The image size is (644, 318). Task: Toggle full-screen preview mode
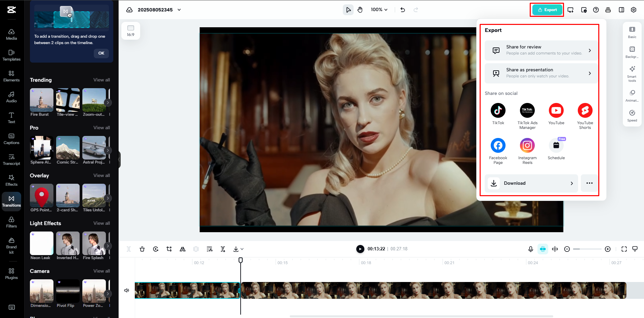click(624, 249)
